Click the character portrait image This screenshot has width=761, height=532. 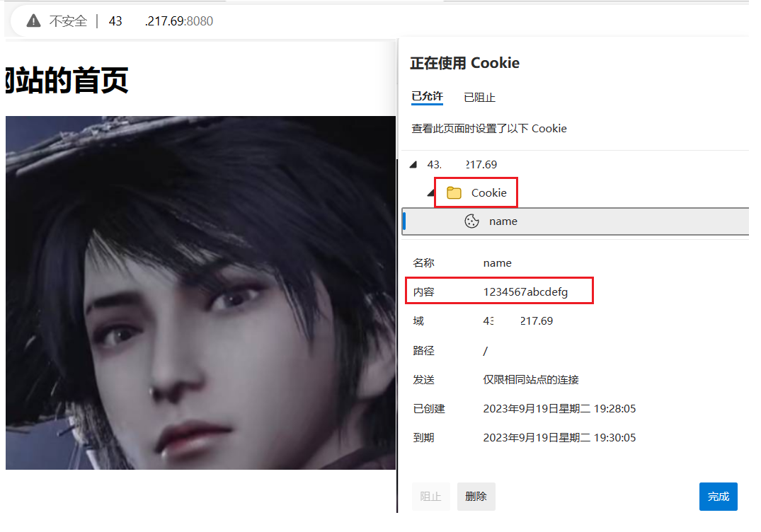coord(200,292)
